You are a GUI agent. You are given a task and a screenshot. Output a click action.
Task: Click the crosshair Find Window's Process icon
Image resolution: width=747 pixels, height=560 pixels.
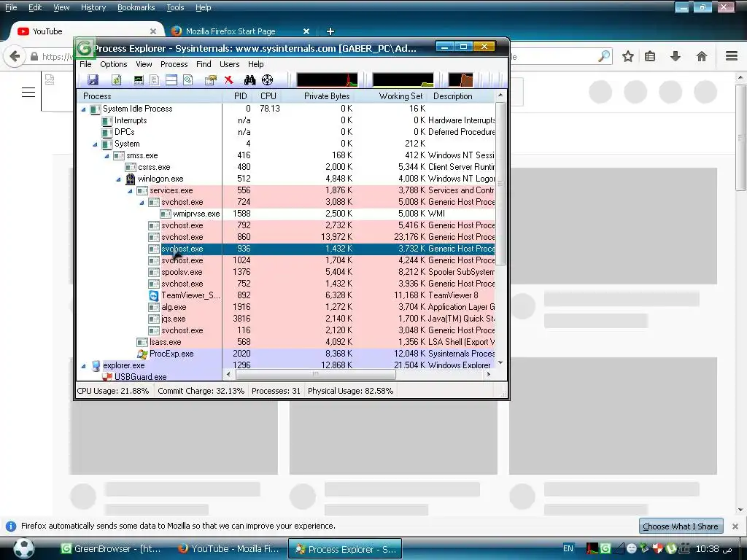267,80
